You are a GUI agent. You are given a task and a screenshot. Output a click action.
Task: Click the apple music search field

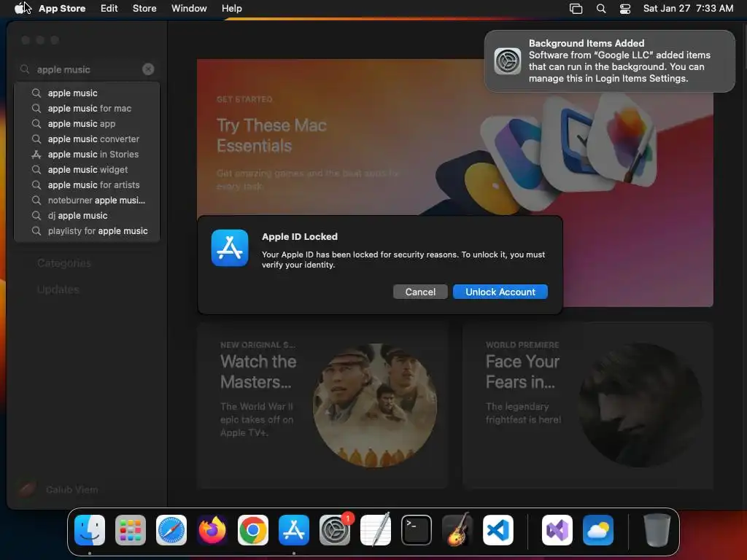88,69
